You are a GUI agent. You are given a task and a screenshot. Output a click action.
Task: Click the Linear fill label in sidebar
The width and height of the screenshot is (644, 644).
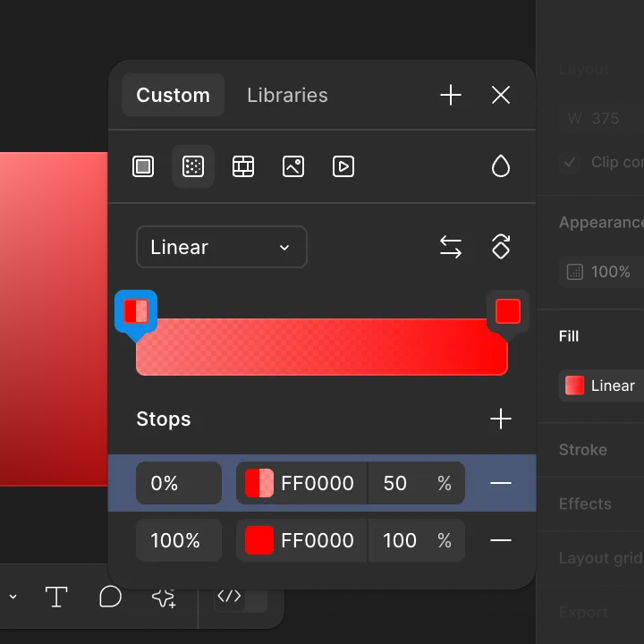point(613,386)
